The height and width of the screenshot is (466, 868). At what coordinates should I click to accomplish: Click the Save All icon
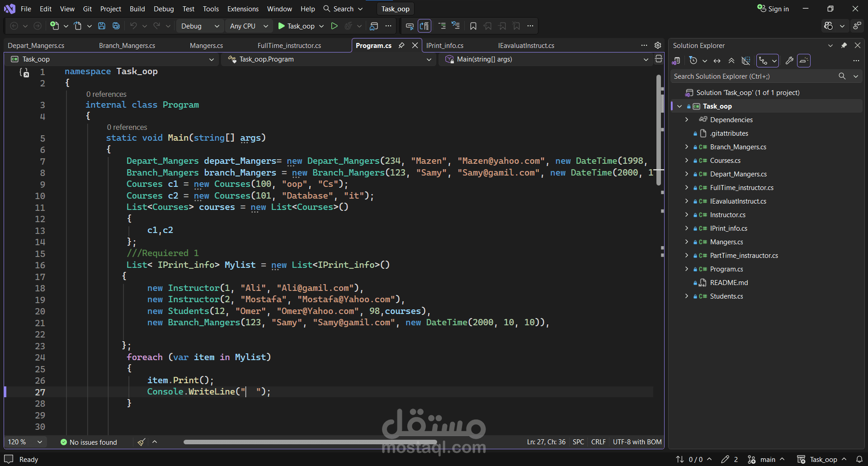[116, 26]
